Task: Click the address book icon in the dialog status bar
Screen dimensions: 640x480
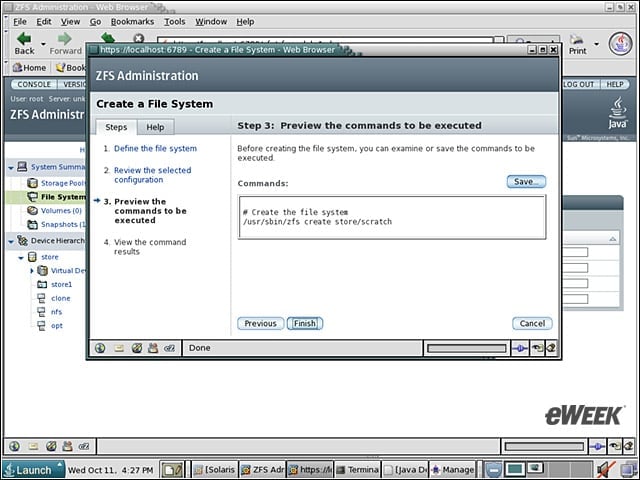Action: click(x=153, y=348)
